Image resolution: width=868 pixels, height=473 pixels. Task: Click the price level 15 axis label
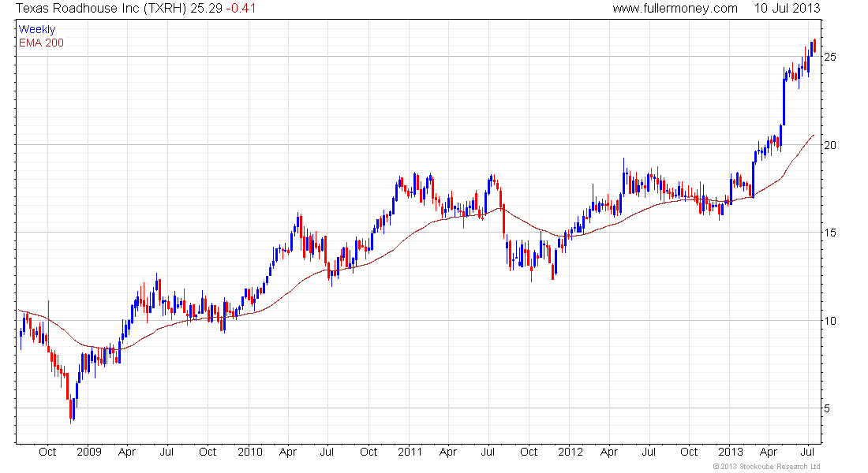click(x=830, y=233)
